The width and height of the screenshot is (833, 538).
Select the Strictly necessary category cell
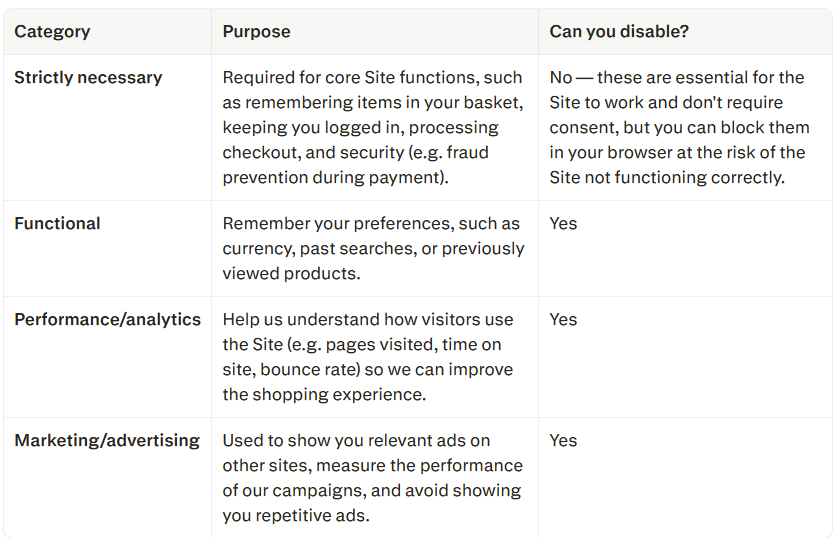coord(88,78)
